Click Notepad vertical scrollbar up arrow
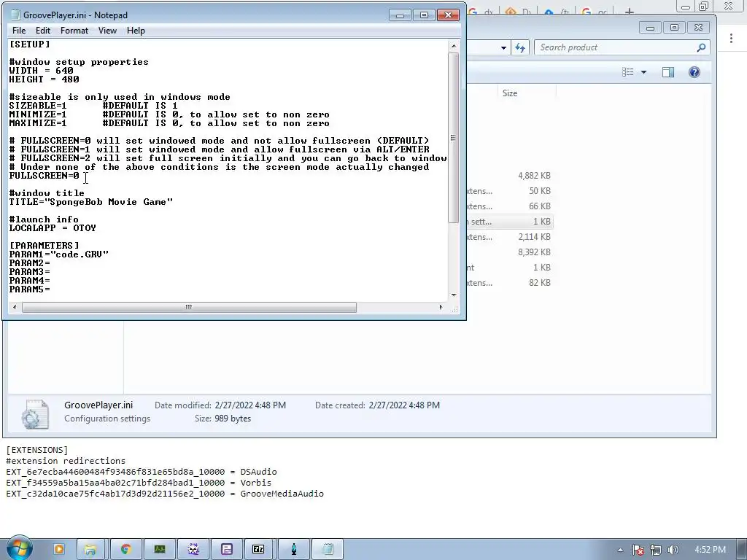Image resolution: width=747 pixels, height=560 pixels. pos(454,46)
